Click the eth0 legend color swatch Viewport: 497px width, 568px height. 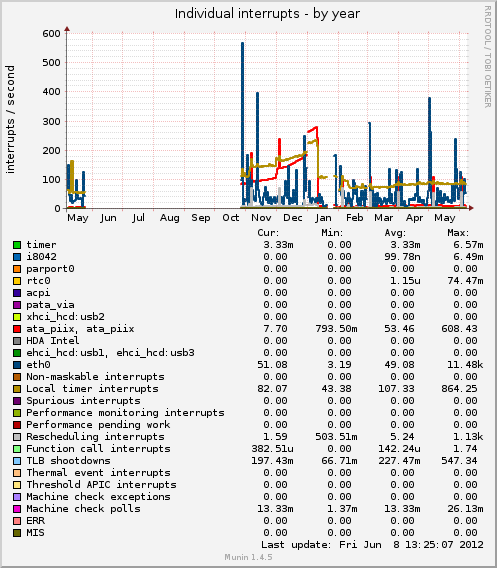coord(17,365)
